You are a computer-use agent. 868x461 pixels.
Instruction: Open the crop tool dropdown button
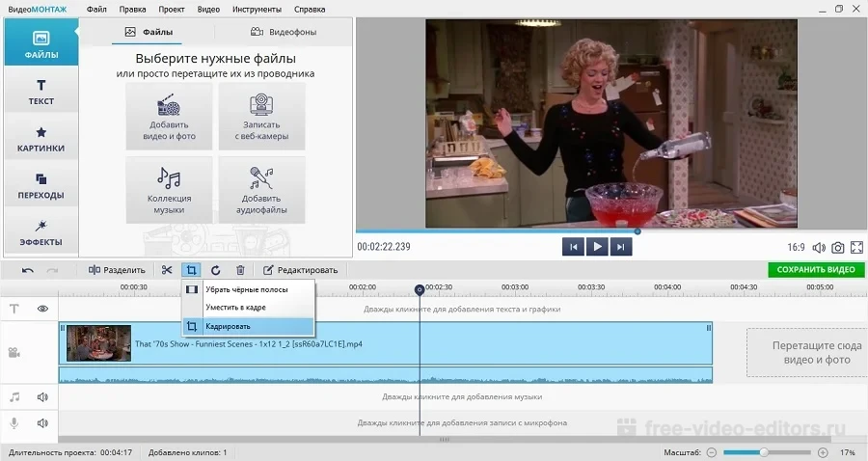pyautogui.click(x=191, y=270)
